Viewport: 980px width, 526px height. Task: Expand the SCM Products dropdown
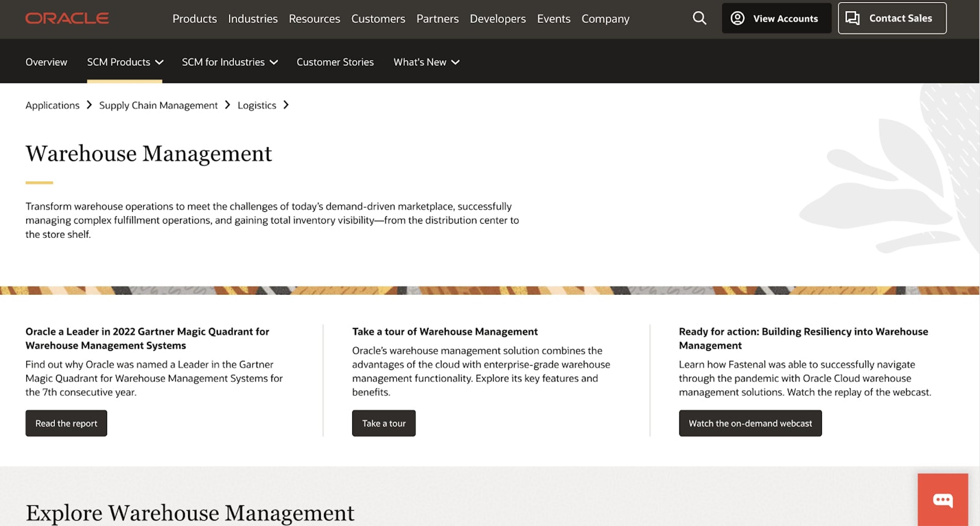coord(125,62)
